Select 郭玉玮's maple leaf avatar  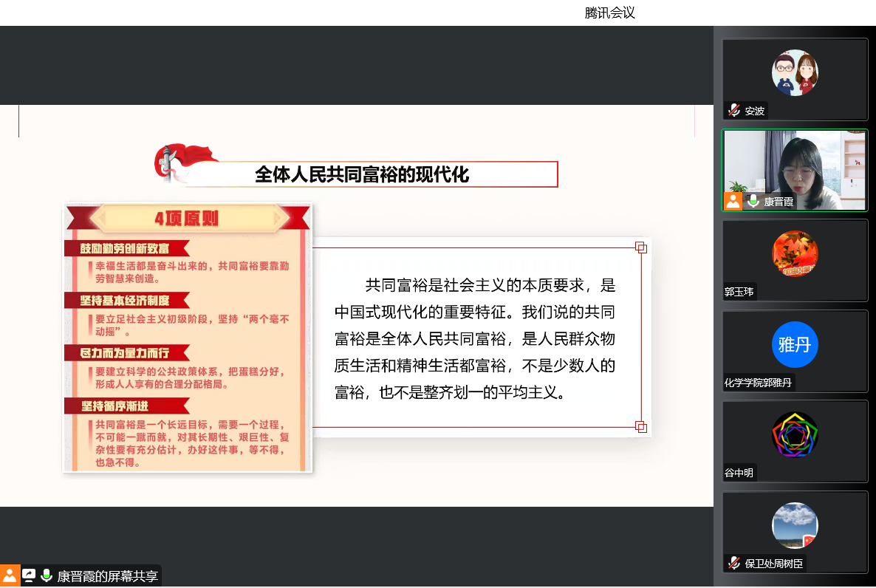point(795,253)
